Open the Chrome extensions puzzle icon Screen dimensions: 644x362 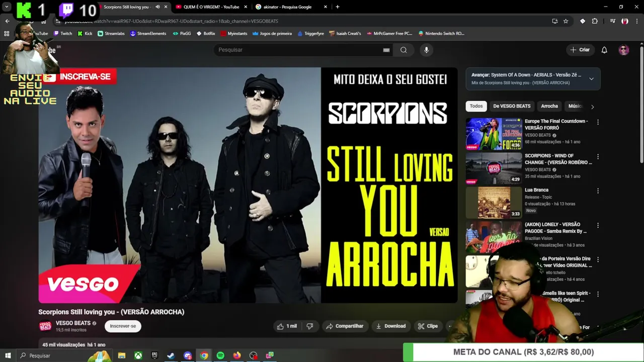(x=595, y=21)
